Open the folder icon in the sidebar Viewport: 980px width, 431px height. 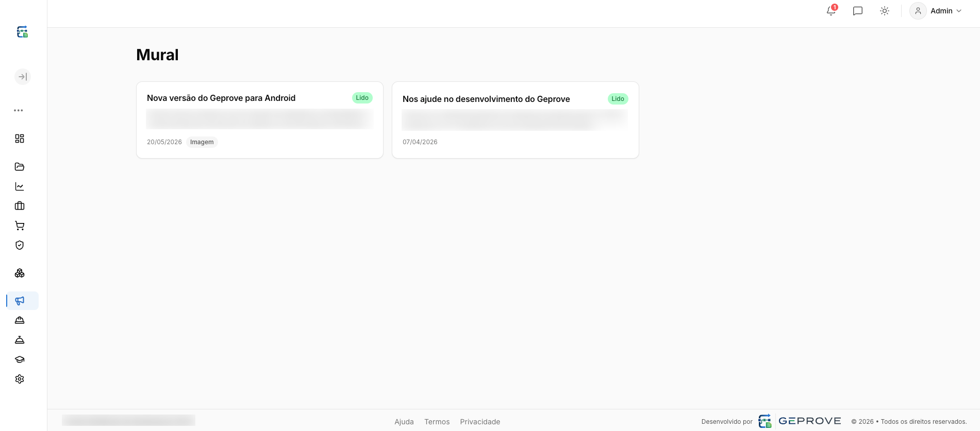pyautogui.click(x=20, y=167)
